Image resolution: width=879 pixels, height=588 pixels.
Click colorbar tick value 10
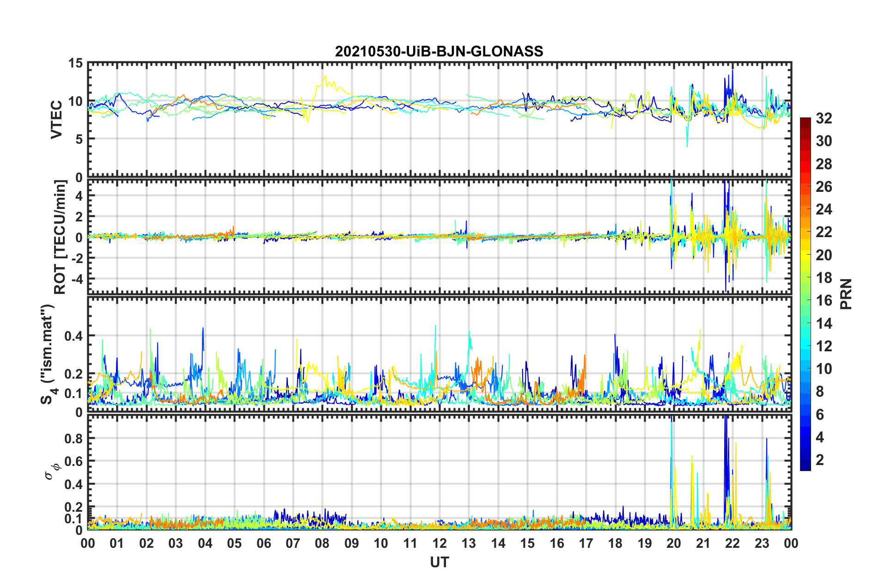coord(824,369)
